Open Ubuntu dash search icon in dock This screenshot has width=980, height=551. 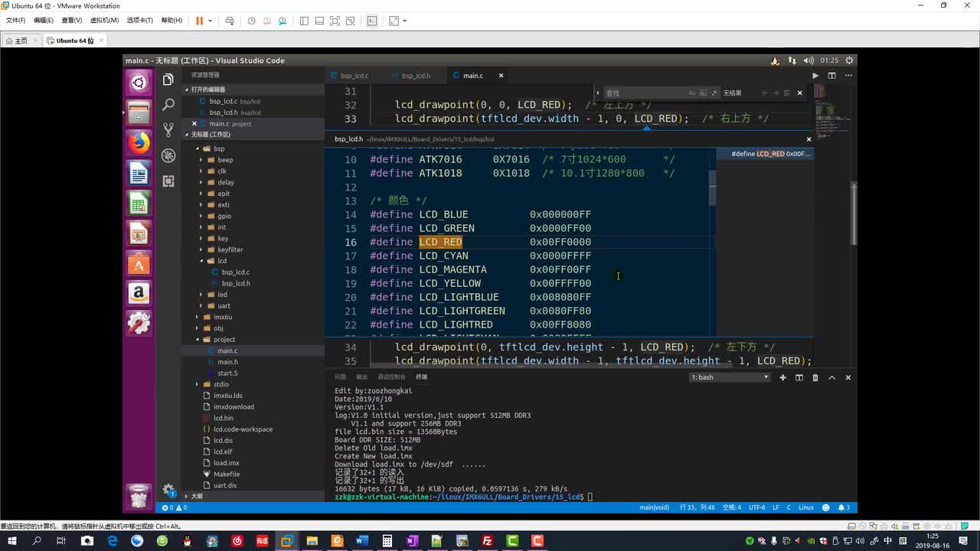point(139,83)
